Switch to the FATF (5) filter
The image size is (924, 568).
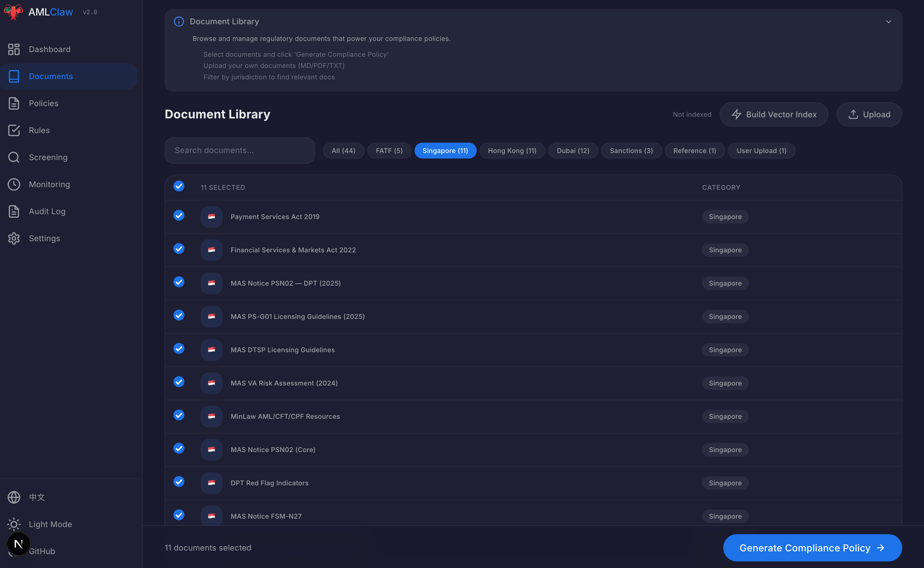tap(389, 151)
